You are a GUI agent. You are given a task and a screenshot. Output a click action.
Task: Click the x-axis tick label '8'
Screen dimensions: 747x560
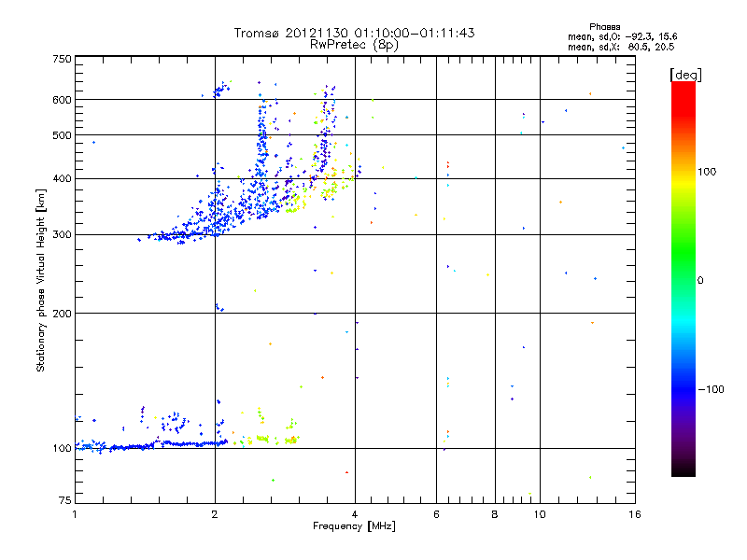[495, 514]
